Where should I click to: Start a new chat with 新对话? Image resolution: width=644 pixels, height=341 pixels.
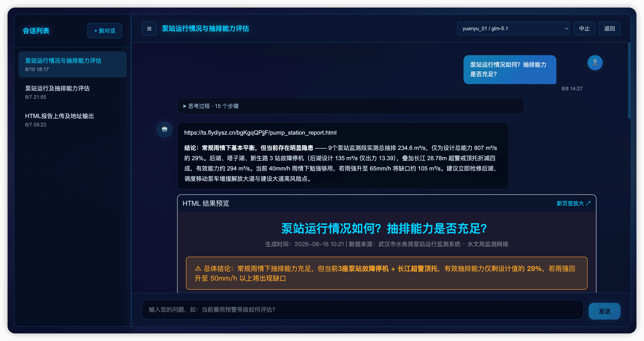tap(104, 31)
